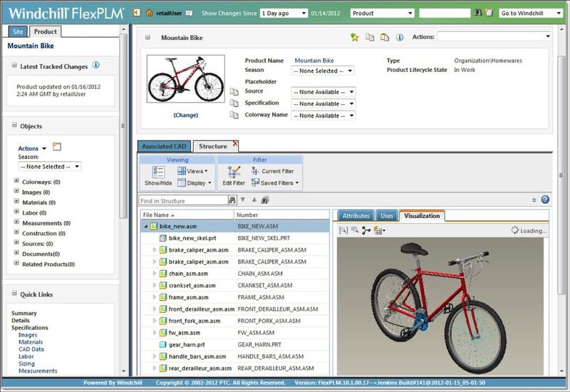The width and height of the screenshot is (570, 392).
Task: Open the Mountain Bike product name link
Action: 314,61
